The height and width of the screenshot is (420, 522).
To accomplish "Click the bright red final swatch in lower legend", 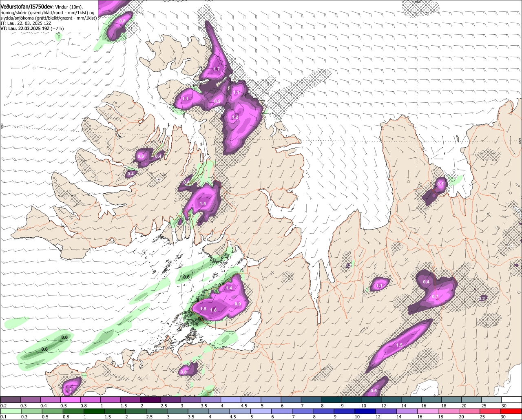I will pos(511,411).
